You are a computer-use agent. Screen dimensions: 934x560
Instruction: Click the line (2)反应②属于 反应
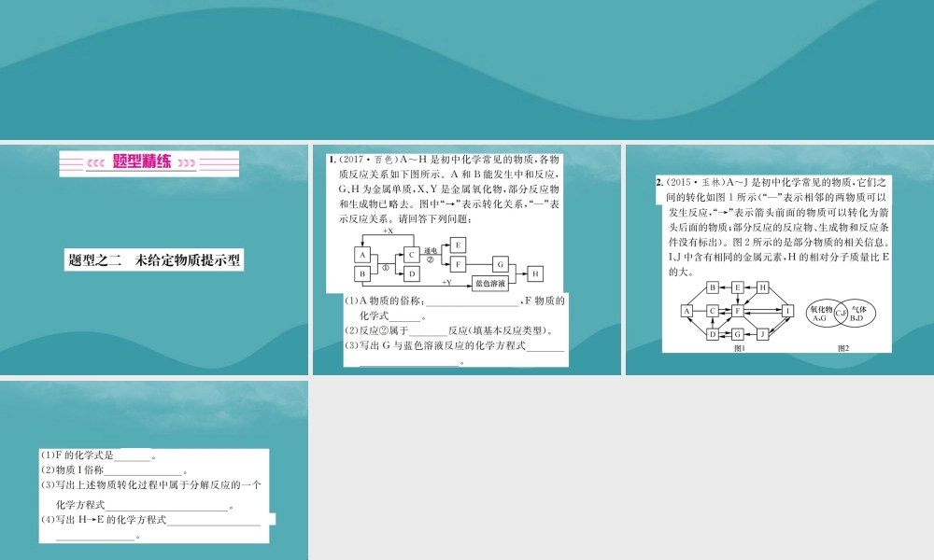click(x=449, y=331)
